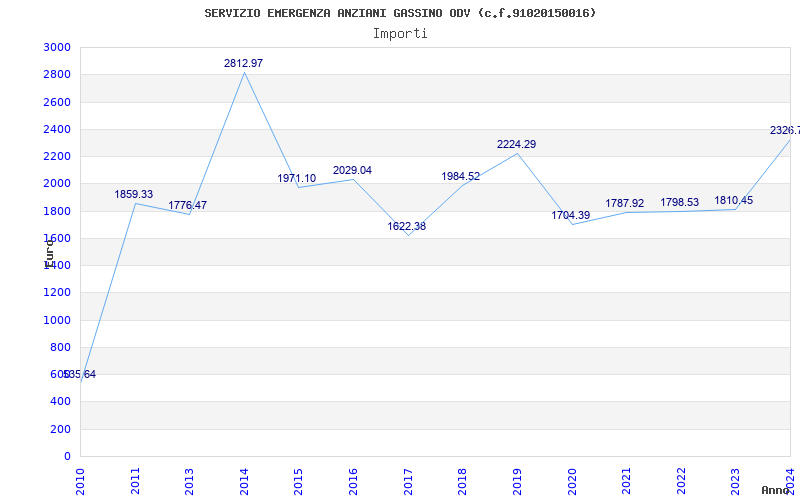Image resolution: width=800 pixels, height=500 pixels.
Task: Click the 2600 y-axis tick label
Action: pos(57,102)
